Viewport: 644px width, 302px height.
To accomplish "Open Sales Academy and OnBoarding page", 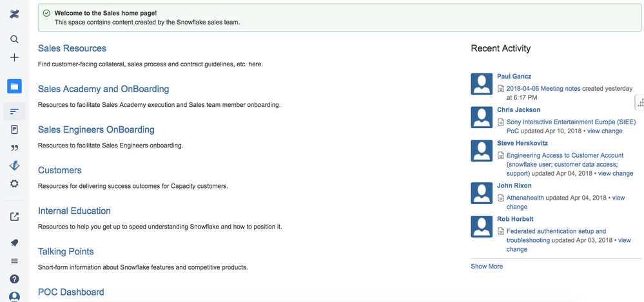I will click(x=104, y=89).
